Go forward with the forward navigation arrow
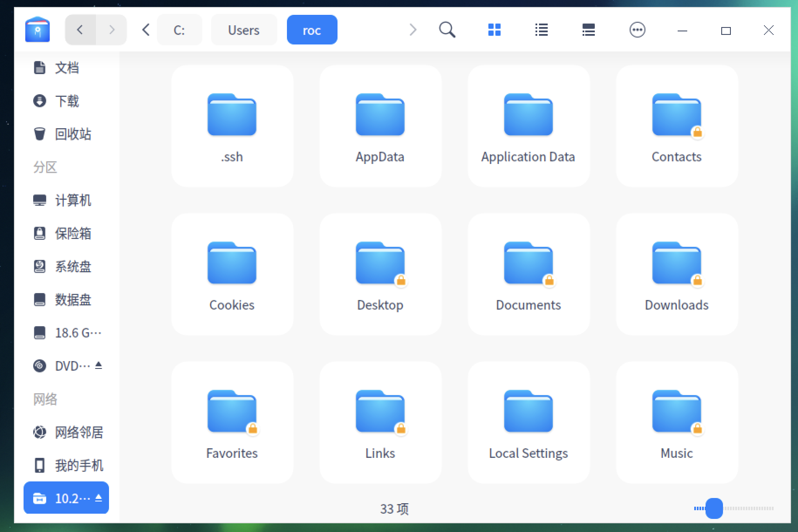The width and height of the screenshot is (798, 532). click(112, 30)
